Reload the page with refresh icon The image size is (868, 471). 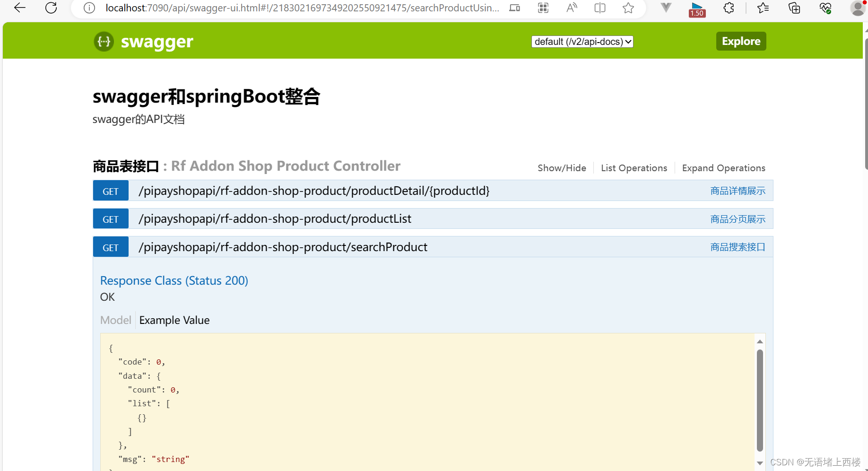click(51, 8)
